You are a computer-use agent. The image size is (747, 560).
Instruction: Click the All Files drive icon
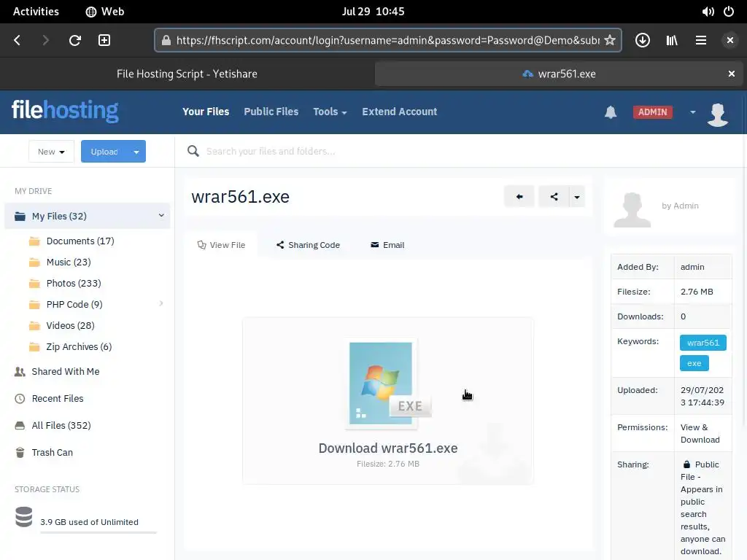coord(20,425)
